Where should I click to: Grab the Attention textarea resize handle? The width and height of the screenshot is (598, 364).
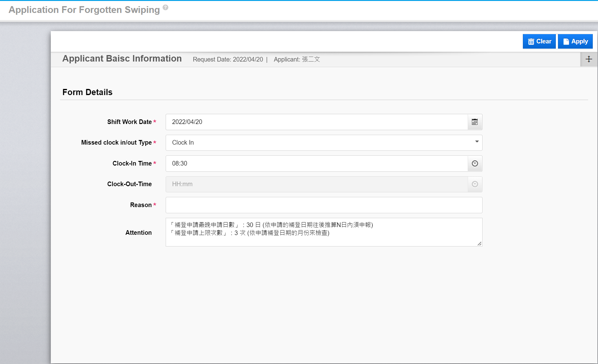click(479, 244)
